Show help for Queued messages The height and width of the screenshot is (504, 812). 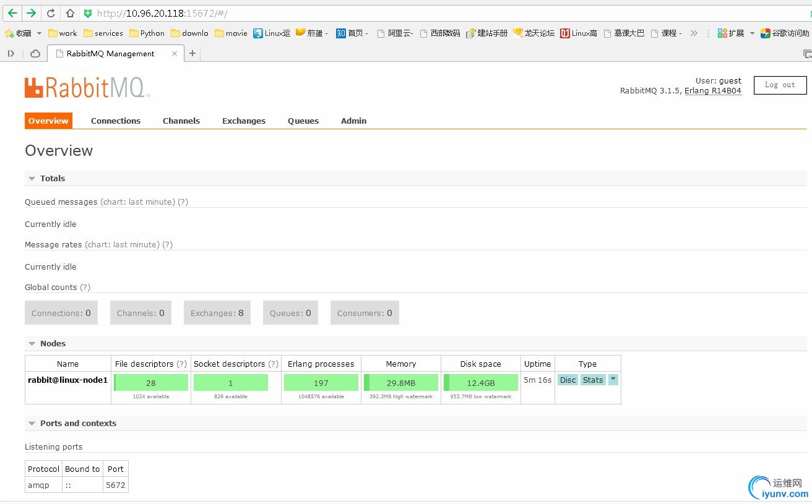click(x=183, y=202)
